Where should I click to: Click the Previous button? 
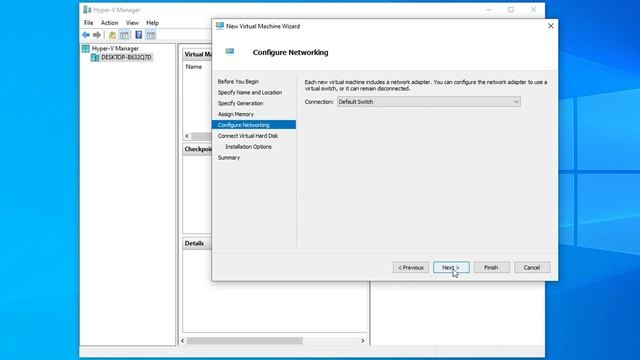tap(411, 267)
